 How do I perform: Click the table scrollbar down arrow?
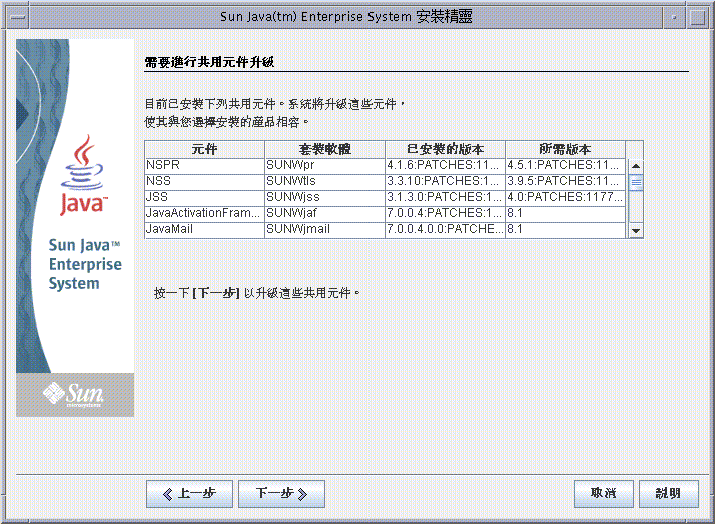[x=636, y=231]
